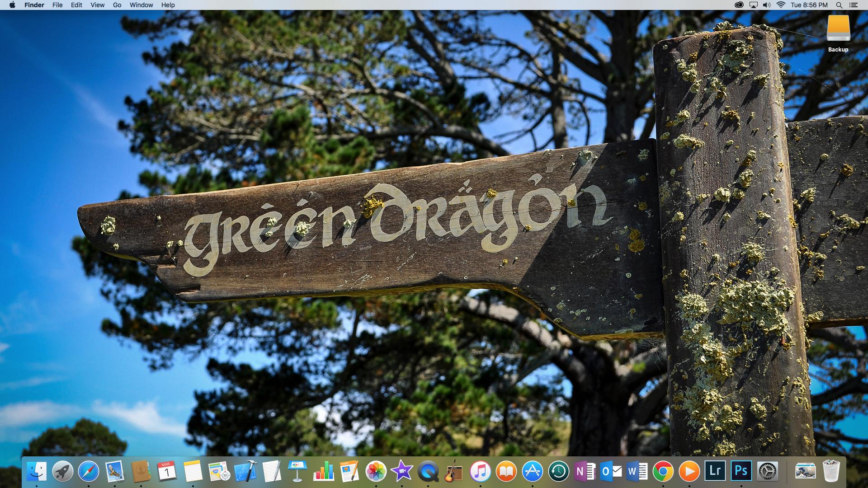This screenshot has height=488, width=868.
Task: Open the Wi-Fi status menu
Action: coord(781,5)
